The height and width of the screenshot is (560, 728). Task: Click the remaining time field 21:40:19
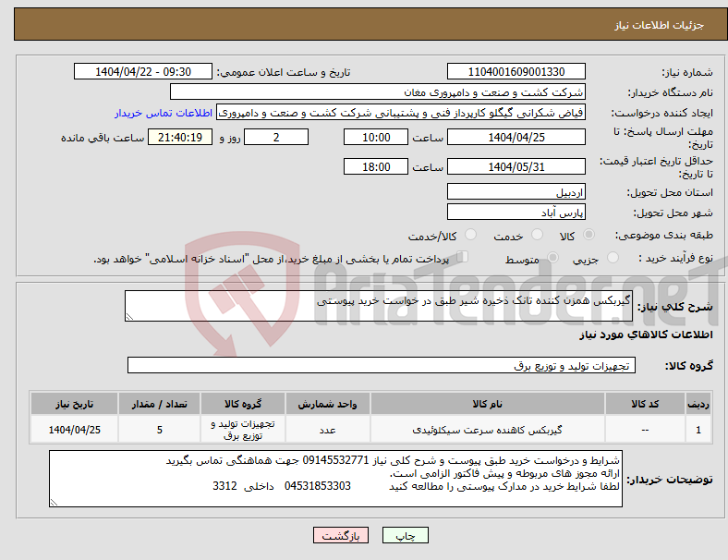pyautogui.click(x=180, y=138)
